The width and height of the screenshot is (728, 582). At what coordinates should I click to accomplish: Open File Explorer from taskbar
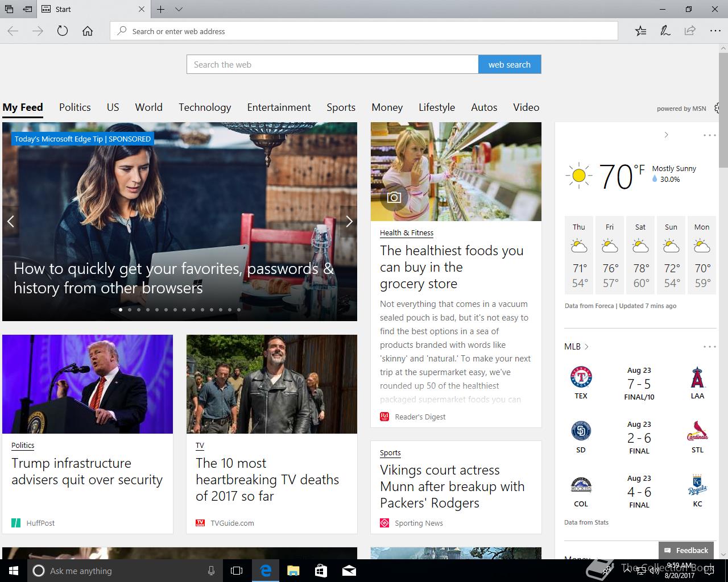(x=293, y=571)
